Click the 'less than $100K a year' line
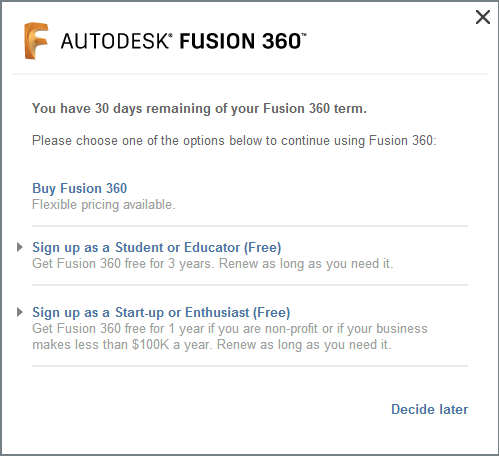This screenshot has width=499, height=456. [212, 345]
